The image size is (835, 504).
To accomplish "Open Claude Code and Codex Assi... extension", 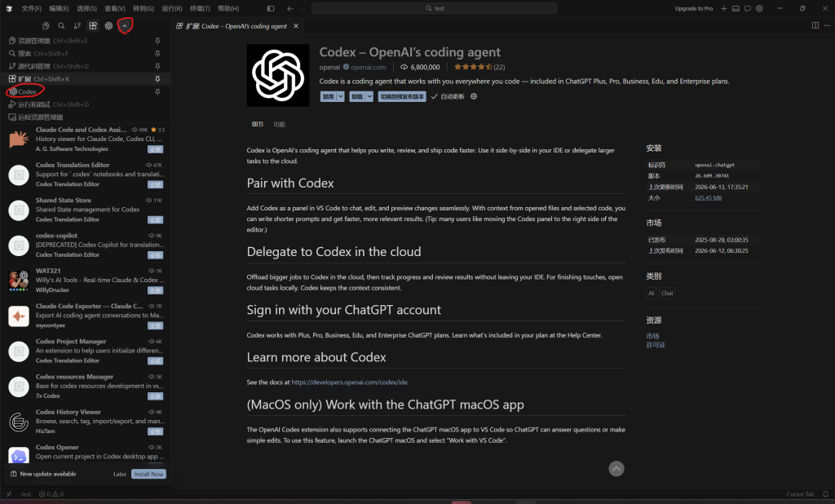I will (85, 139).
